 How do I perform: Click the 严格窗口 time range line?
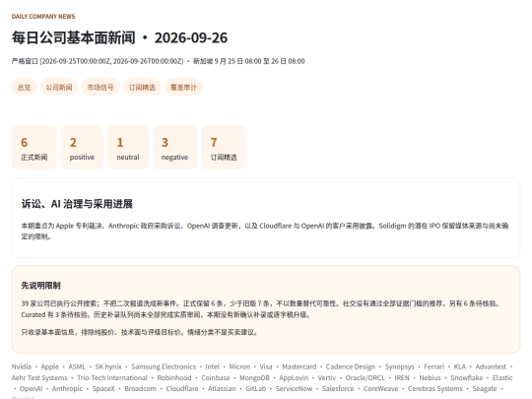point(158,61)
